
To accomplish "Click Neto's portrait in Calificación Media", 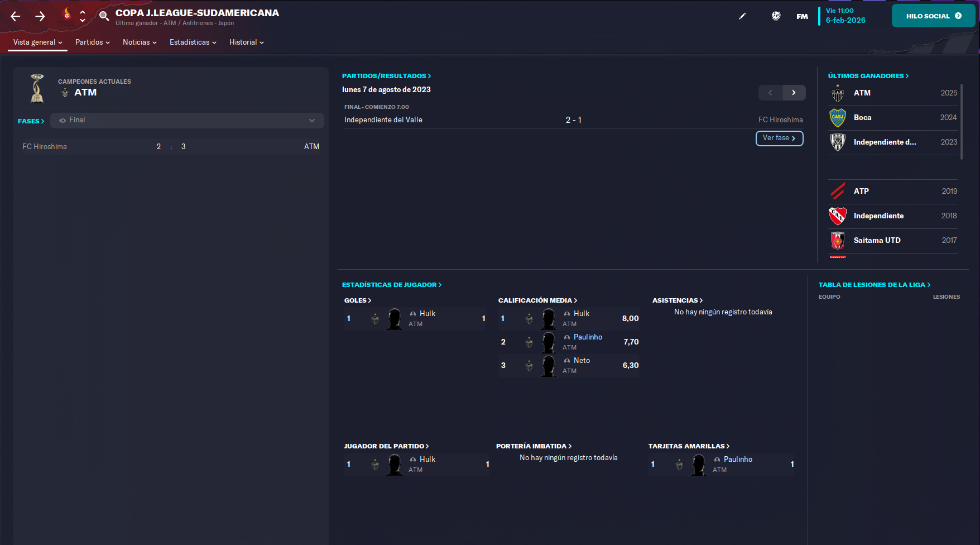I will [549, 366].
